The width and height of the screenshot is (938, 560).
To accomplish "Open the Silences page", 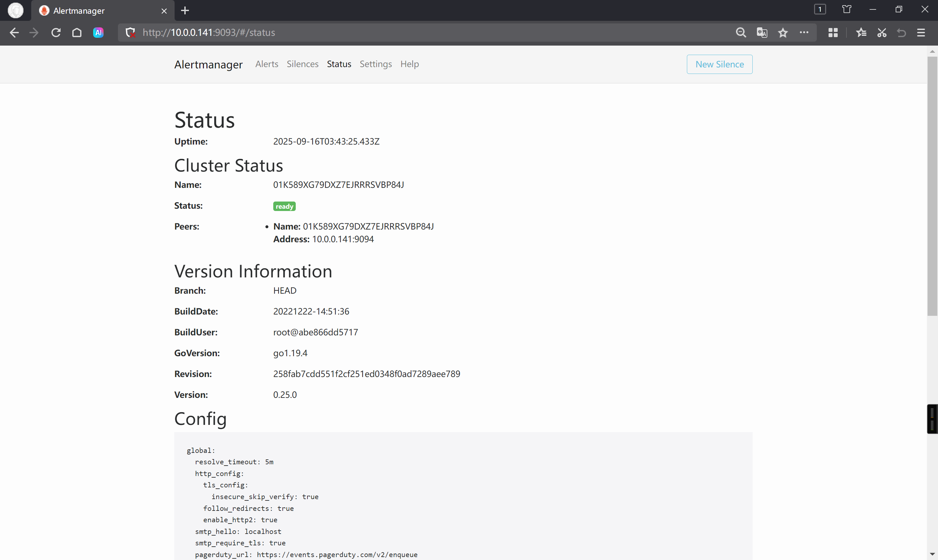I will tap(302, 64).
